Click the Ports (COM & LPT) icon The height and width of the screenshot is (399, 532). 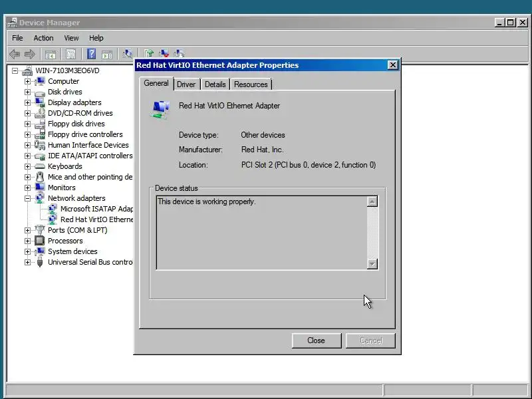tap(40, 230)
